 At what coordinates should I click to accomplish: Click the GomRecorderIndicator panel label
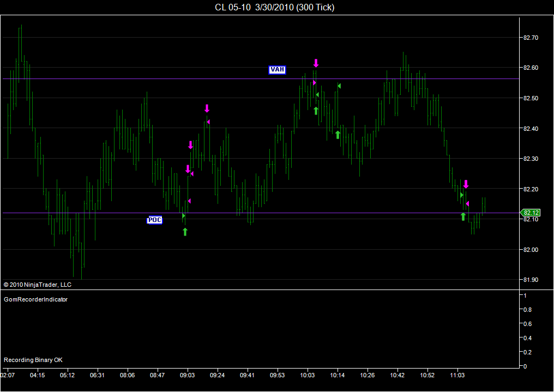(x=35, y=299)
